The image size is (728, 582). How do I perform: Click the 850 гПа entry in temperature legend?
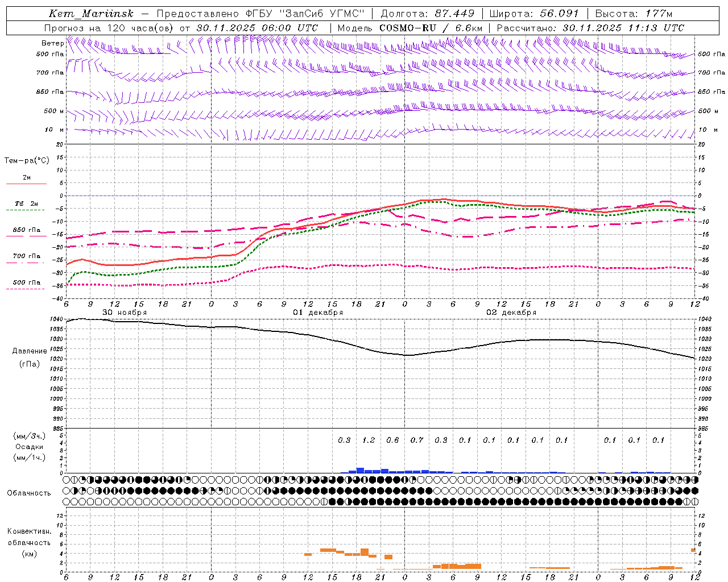[26, 230]
